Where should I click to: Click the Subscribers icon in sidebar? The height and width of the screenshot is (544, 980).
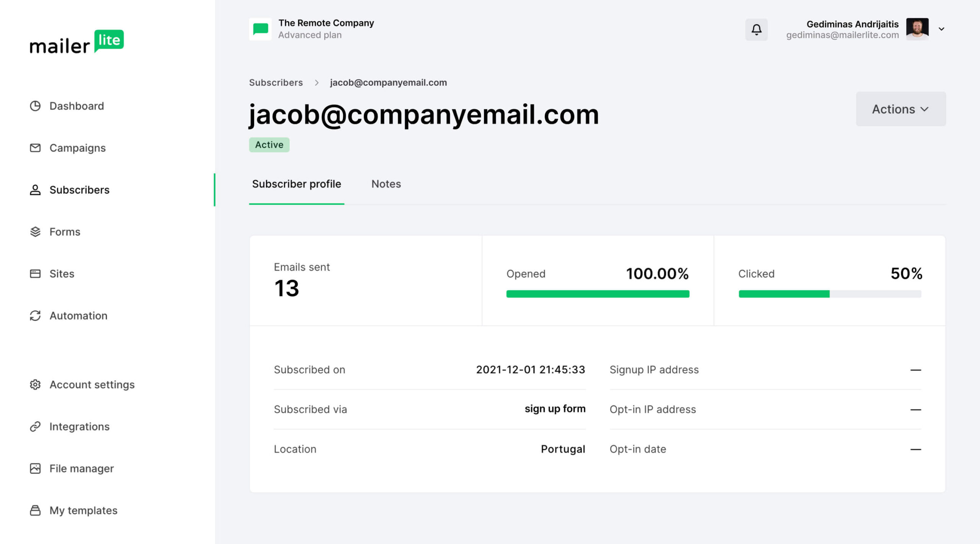click(35, 190)
